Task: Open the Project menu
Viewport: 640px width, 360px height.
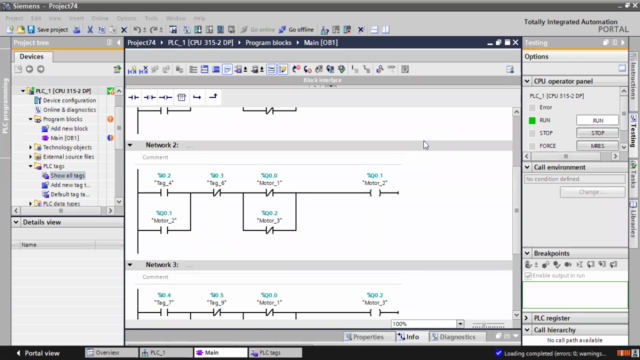Action: point(14,18)
